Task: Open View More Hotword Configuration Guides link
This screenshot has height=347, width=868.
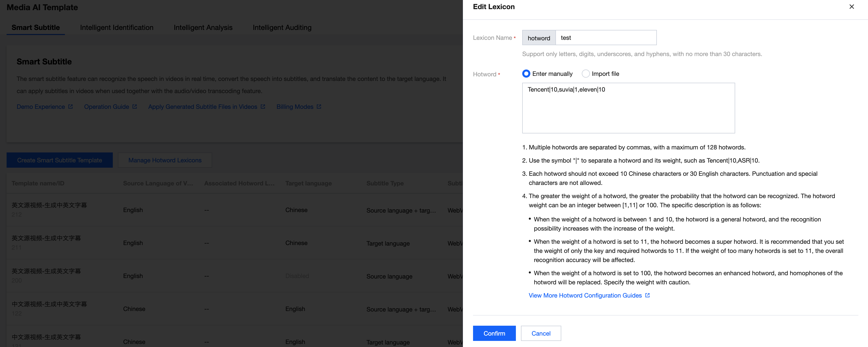Action: [x=585, y=296]
